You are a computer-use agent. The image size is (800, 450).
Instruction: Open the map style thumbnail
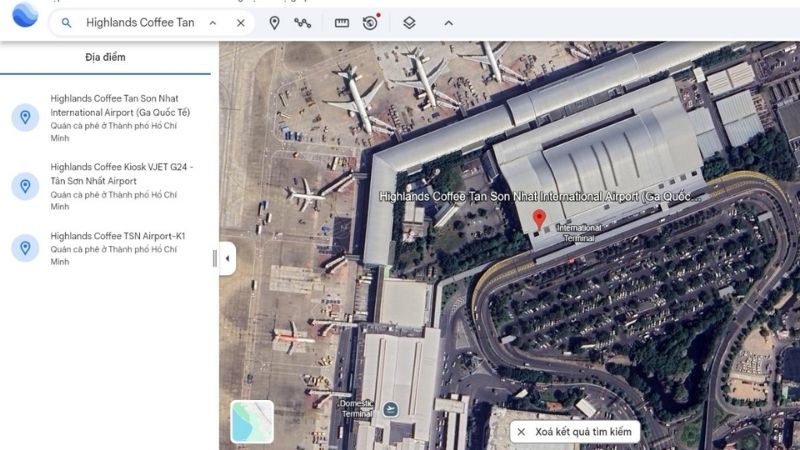[252, 421]
